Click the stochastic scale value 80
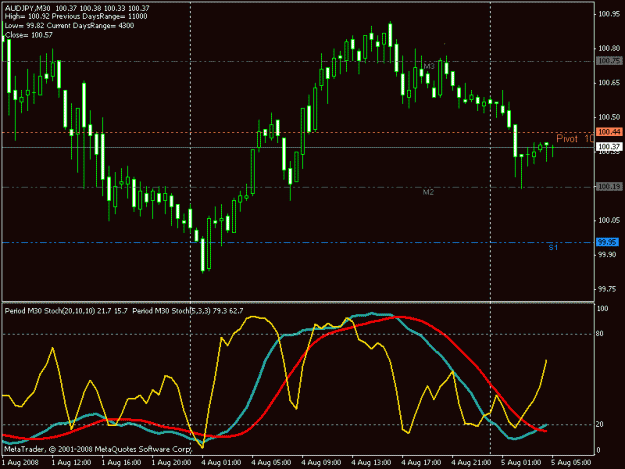The height and width of the screenshot is (469, 625). tap(600, 334)
